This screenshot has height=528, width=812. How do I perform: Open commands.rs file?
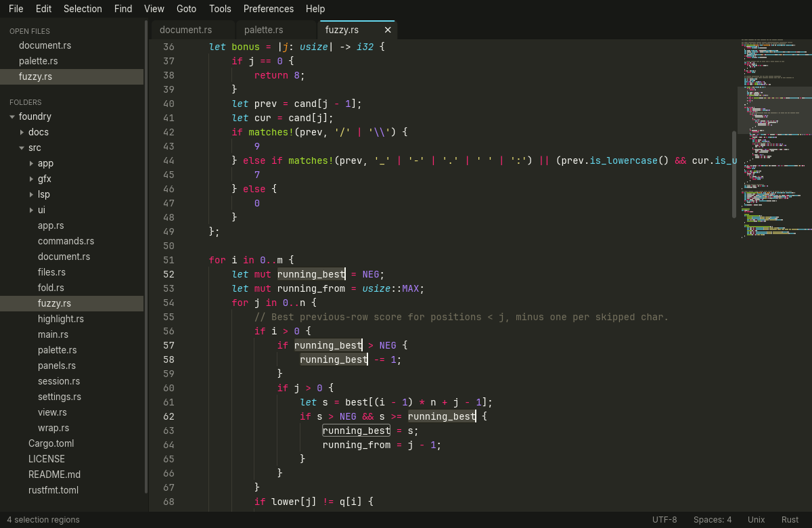pyautogui.click(x=72, y=241)
